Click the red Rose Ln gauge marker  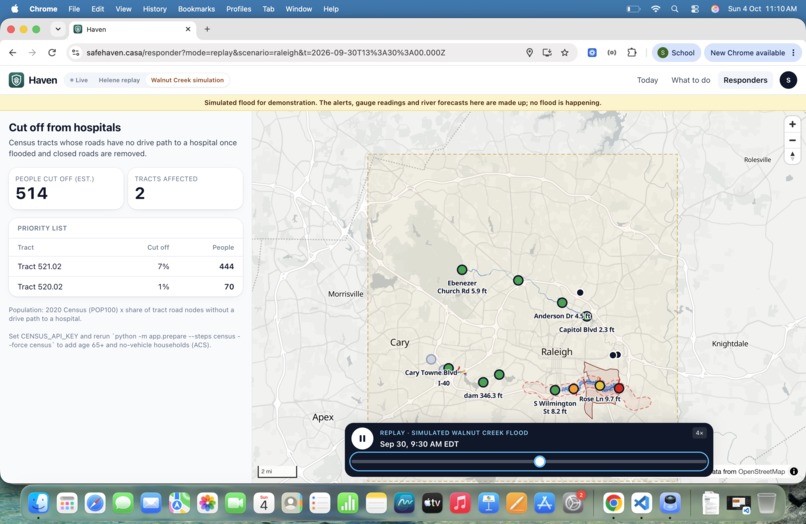[x=619, y=388]
